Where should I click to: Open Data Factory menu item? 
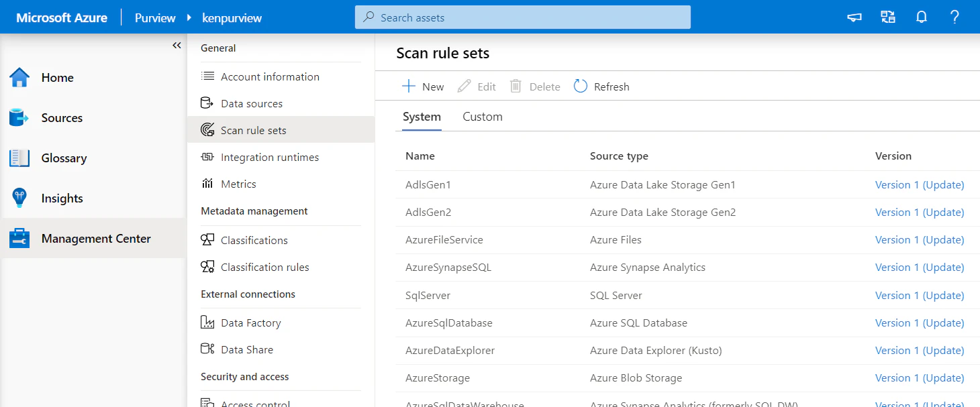pos(281,323)
